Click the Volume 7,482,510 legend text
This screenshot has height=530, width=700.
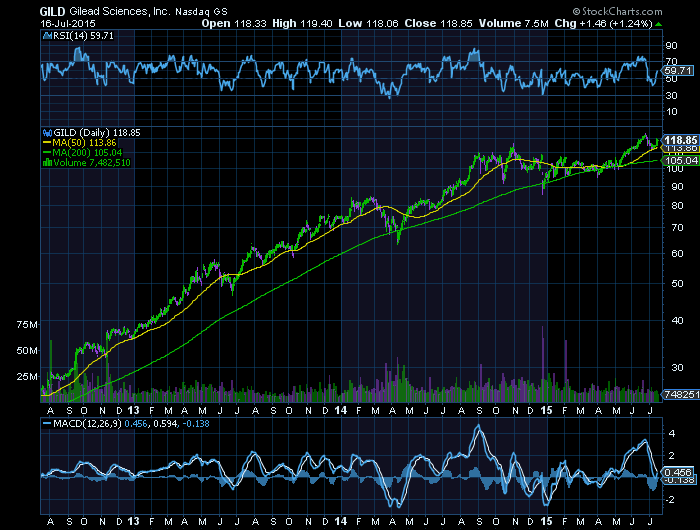(92, 163)
